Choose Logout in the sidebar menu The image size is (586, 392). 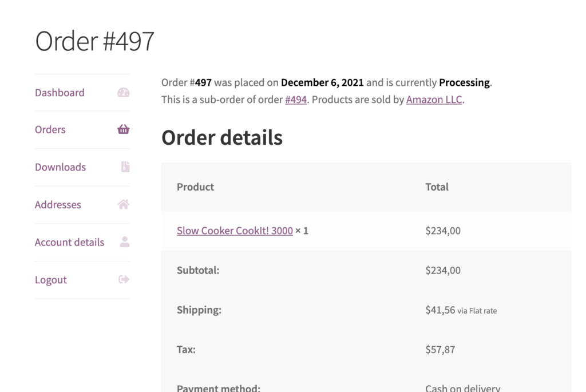[51, 280]
